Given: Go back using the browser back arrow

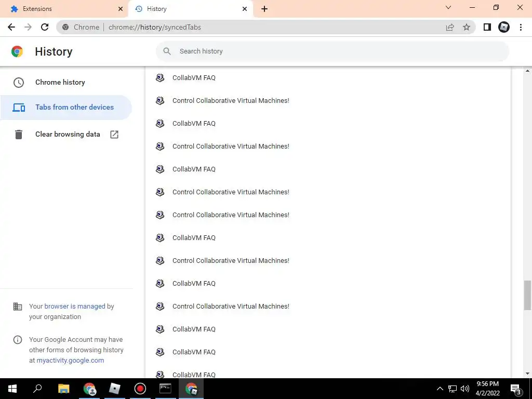Looking at the screenshot, I should tap(11, 27).
